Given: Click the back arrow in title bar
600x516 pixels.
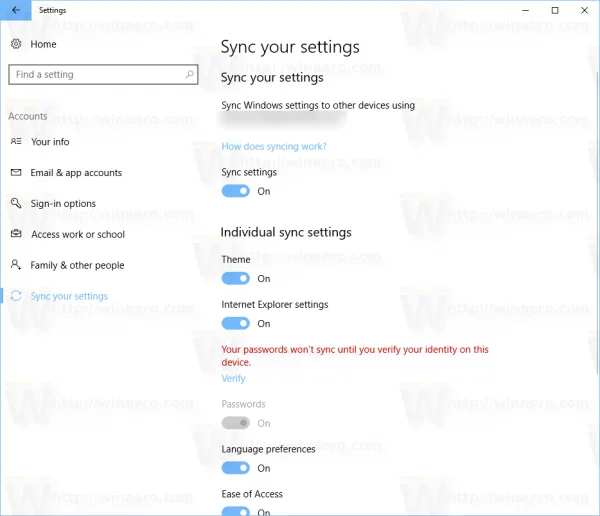Looking at the screenshot, I should tap(16, 10).
